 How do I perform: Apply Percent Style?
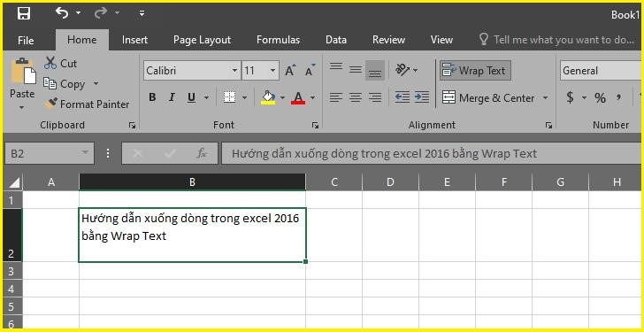tap(600, 97)
